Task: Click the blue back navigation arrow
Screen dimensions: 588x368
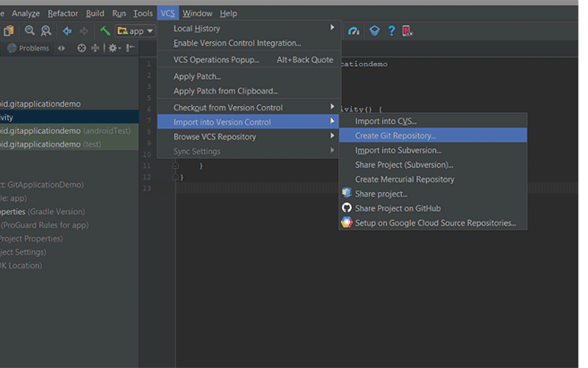Action: coord(67,31)
